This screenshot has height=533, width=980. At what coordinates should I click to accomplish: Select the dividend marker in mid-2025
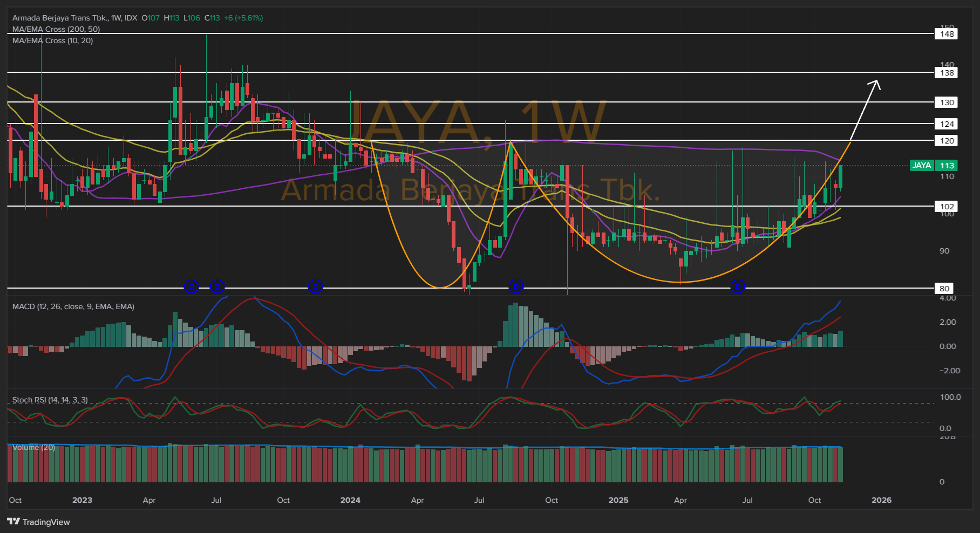[x=738, y=286]
